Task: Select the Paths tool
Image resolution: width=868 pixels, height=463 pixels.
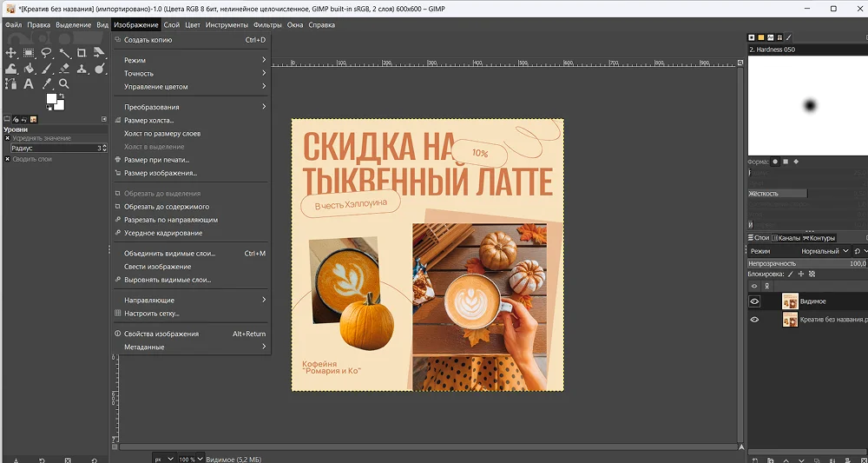Action: (x=10, y=84)
